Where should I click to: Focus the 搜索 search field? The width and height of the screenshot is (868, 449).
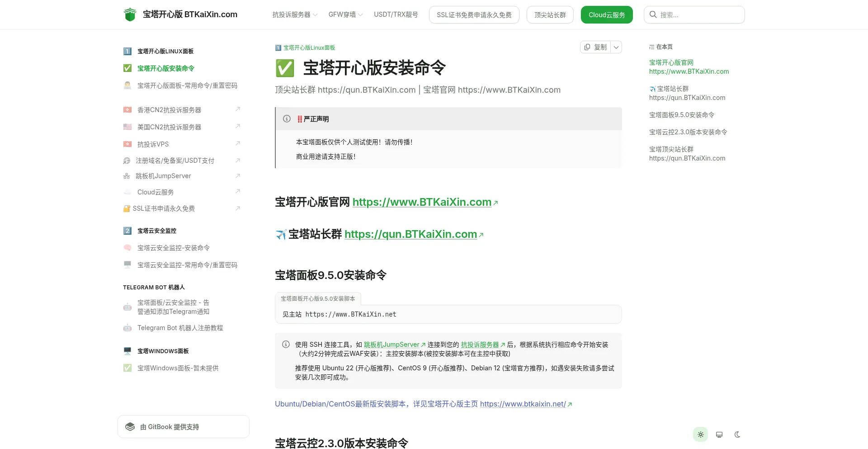(694, 15)
